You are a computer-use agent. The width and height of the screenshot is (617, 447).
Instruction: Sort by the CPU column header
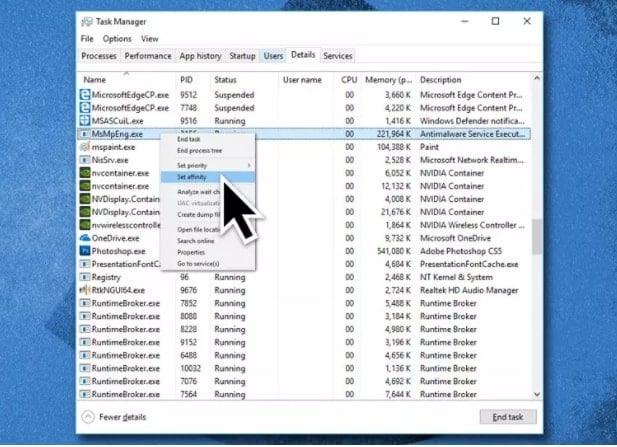tap(348, 80)
